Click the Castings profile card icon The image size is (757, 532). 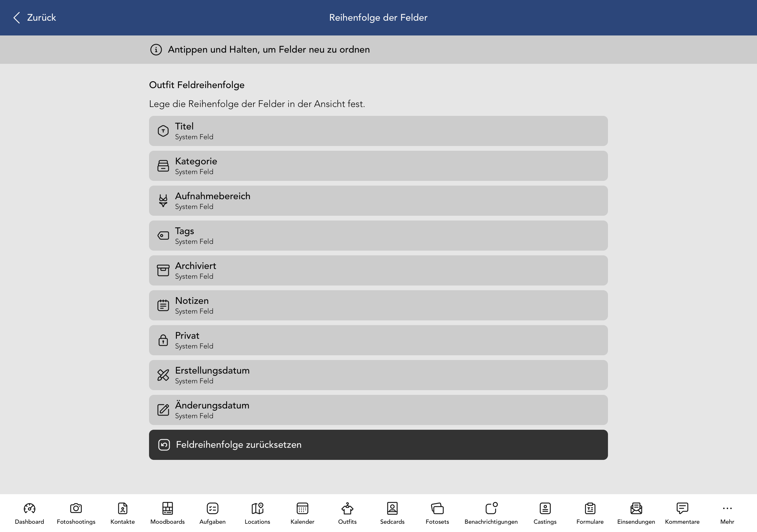pyautogui.click(x=545, y=509)
